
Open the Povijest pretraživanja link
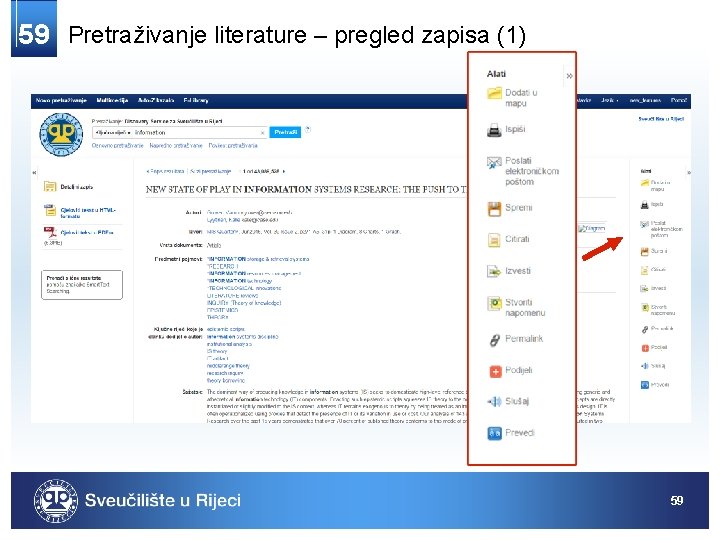click(233, 146)
